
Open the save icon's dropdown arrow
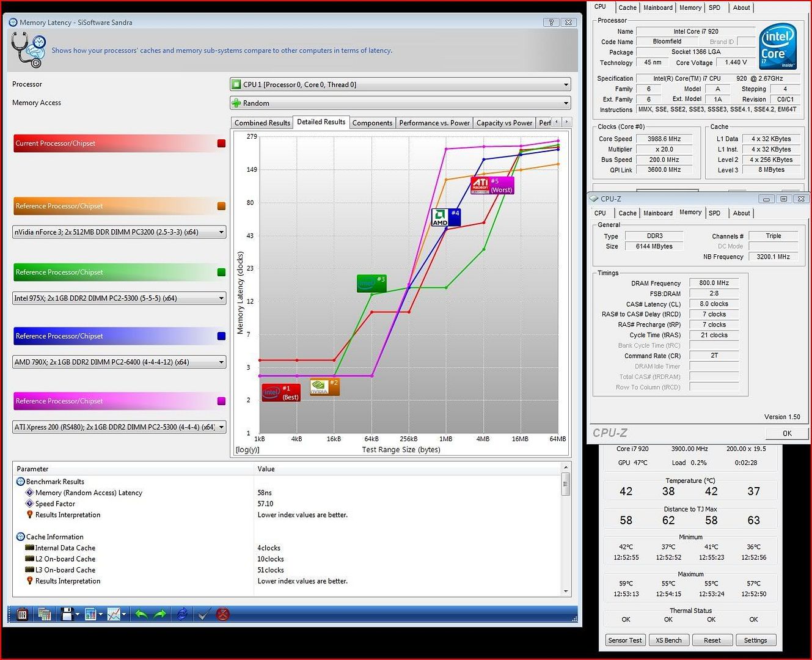point(78,615)
